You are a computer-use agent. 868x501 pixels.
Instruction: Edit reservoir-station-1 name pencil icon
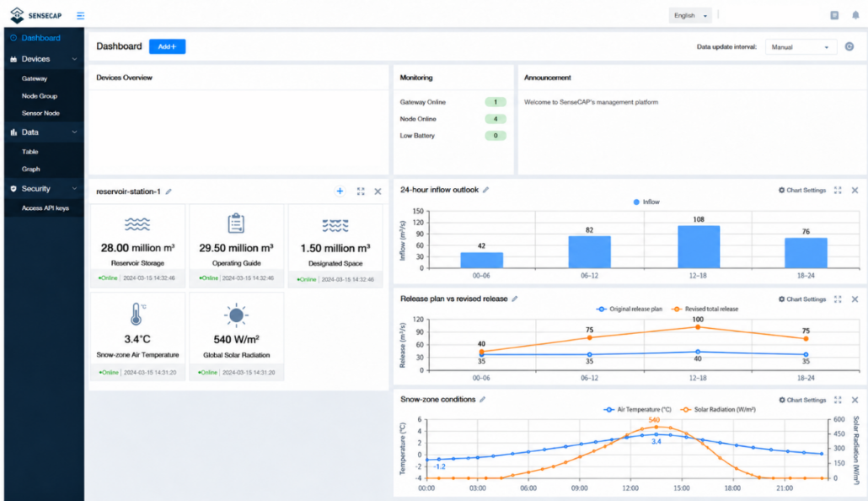[x=169, y=191]
